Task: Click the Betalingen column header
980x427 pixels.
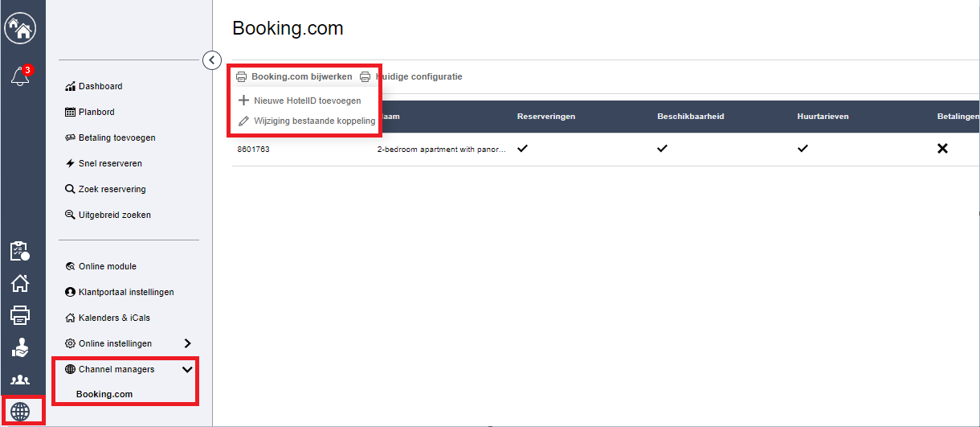Action: click(x=958, y=117)
